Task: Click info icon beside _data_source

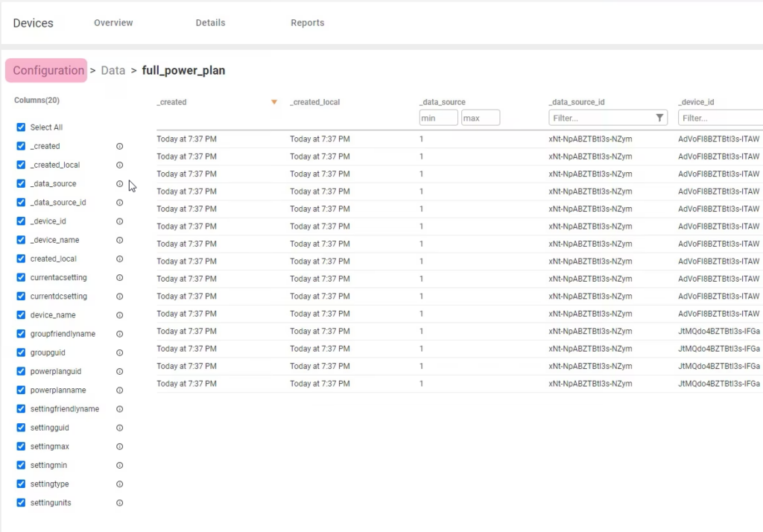Action: click(x=119, y=184)
